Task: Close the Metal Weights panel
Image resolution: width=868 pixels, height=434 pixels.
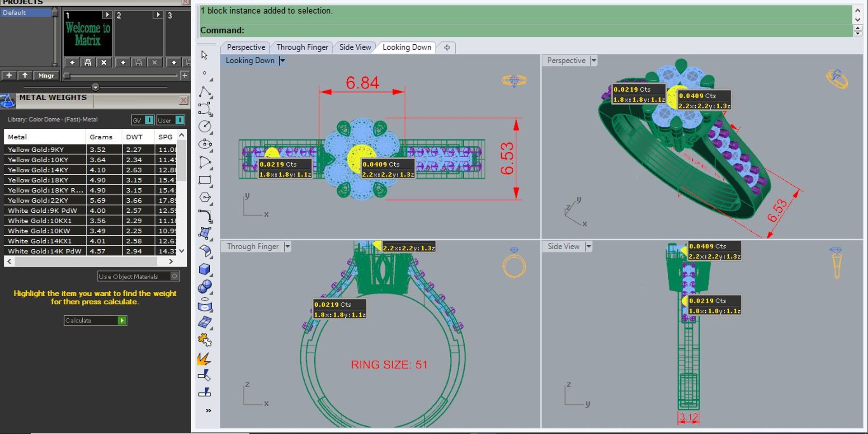Action: coord(184,100)
